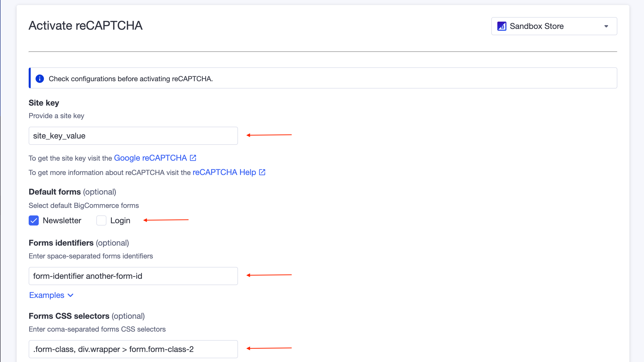Open the Sandbox Store selector
Image resolution: width=644 pixels, height=362 pixels.
553,26
